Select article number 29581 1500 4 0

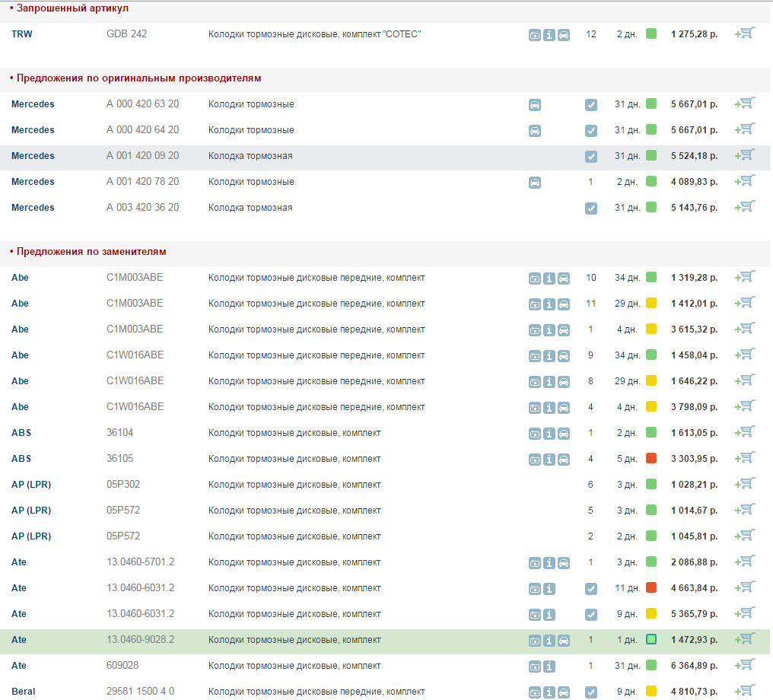(x=141, y=691)
